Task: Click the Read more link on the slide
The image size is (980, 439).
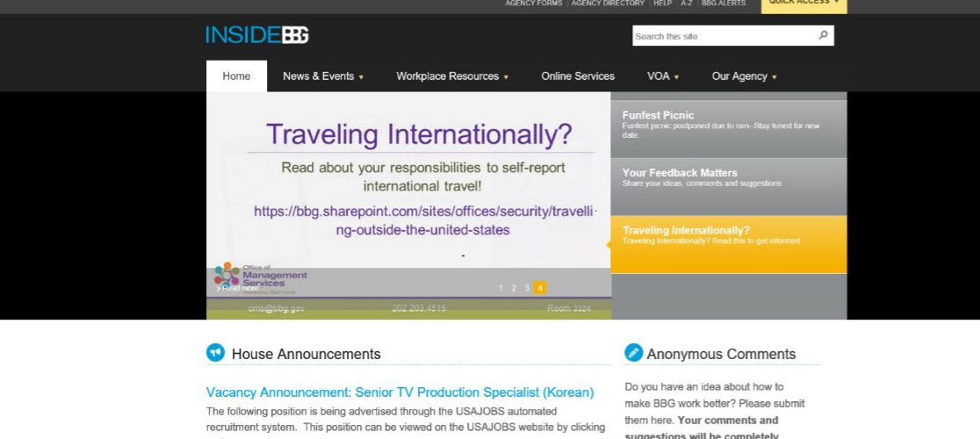Action: [x=239, y=288]
